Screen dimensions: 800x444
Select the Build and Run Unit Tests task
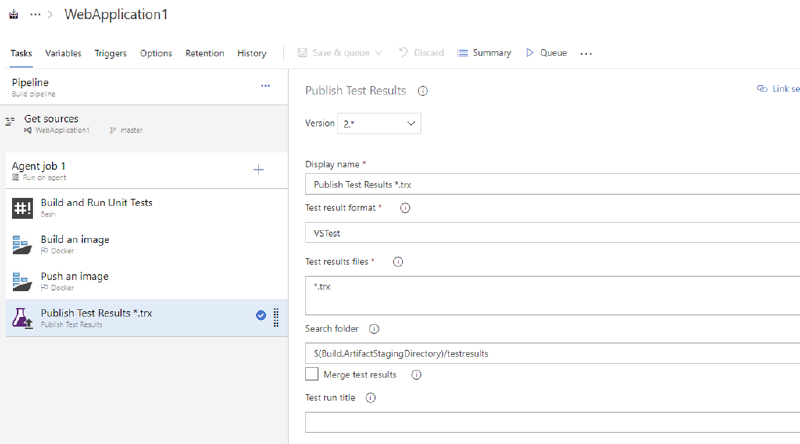(147, 208)
